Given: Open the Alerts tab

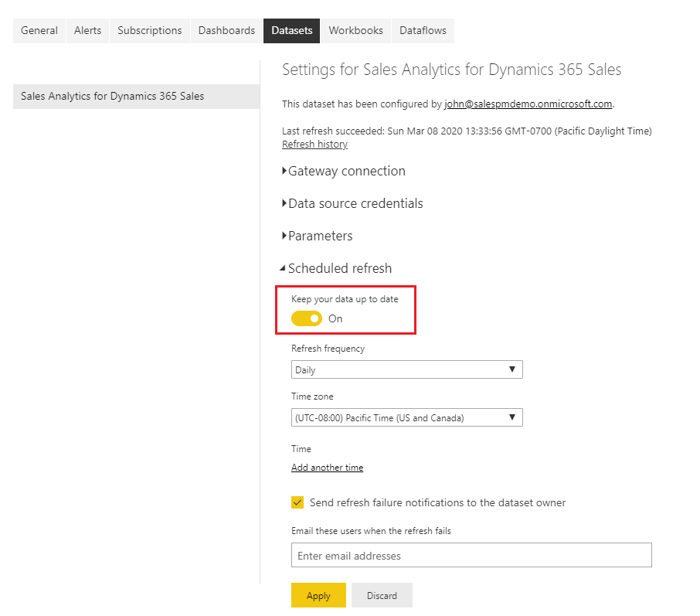Looking at the screenshot, I should coord(87,30).
